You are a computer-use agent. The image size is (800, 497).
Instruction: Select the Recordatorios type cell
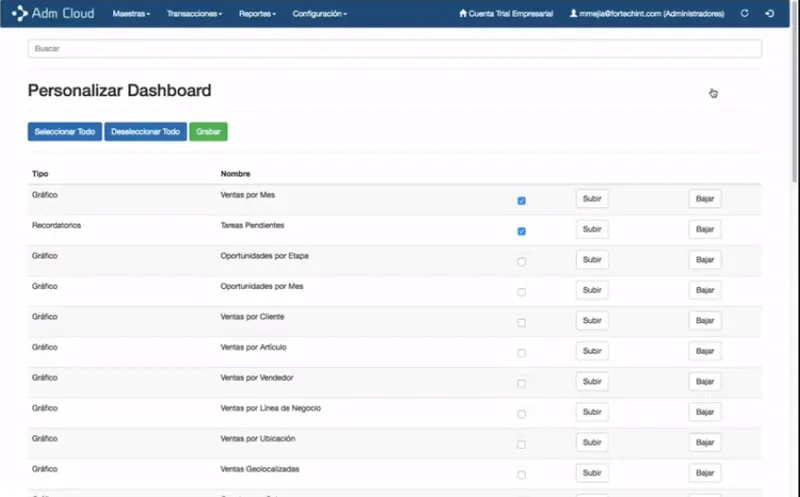[x=56, y=226]
